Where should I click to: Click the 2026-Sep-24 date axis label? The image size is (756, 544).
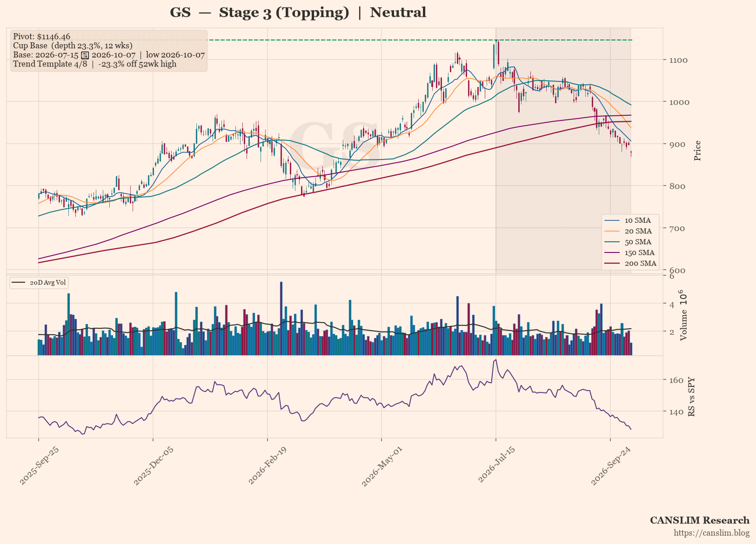pos(611,466)
